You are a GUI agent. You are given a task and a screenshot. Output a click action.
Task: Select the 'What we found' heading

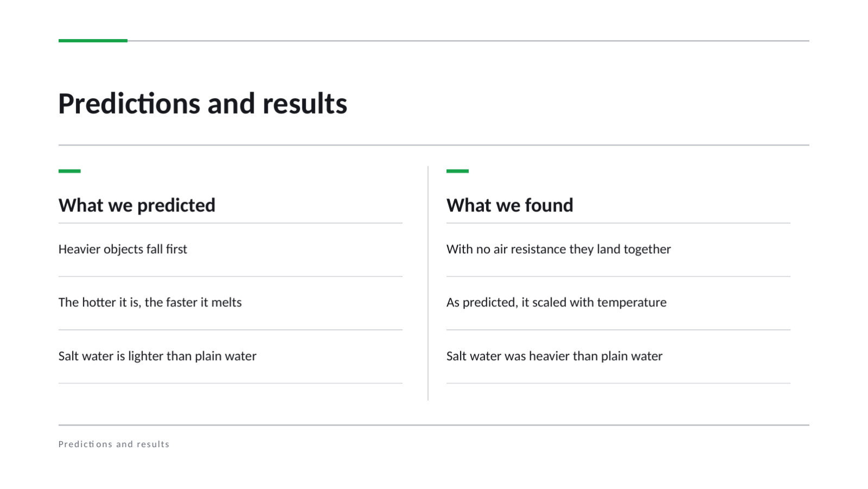[x=510, y=205]
